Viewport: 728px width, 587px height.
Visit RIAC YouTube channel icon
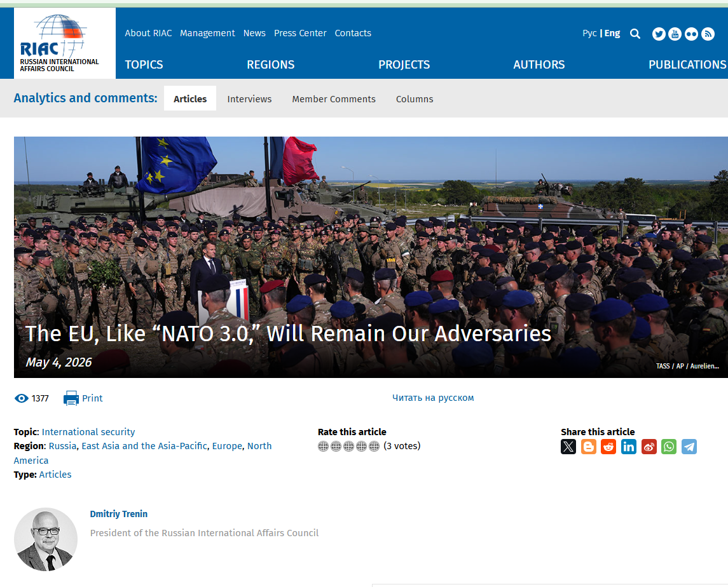point(675,34)
